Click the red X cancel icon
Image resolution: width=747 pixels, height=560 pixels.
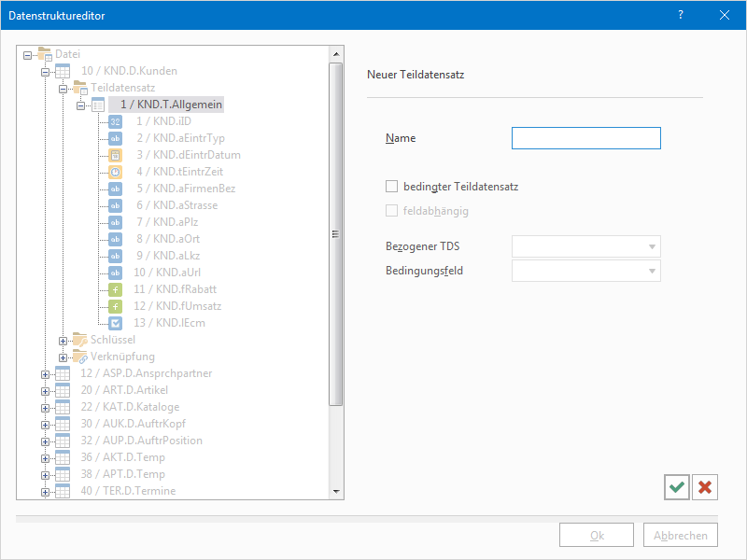pyautogui.click(x=705, y=486)
